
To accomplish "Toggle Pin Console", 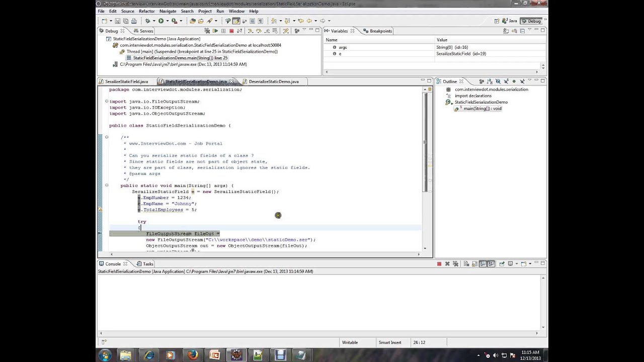I will [x=502, y=263].
